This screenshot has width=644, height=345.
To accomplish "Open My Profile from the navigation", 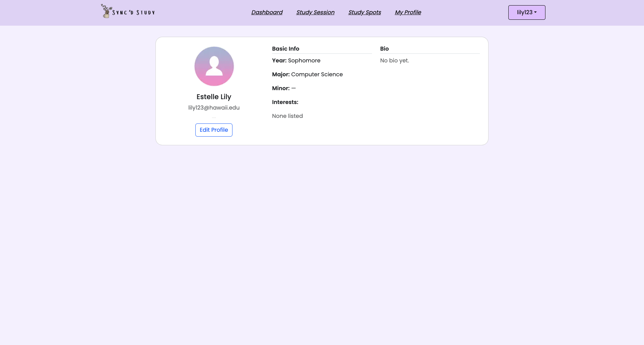I will point(408,12).
